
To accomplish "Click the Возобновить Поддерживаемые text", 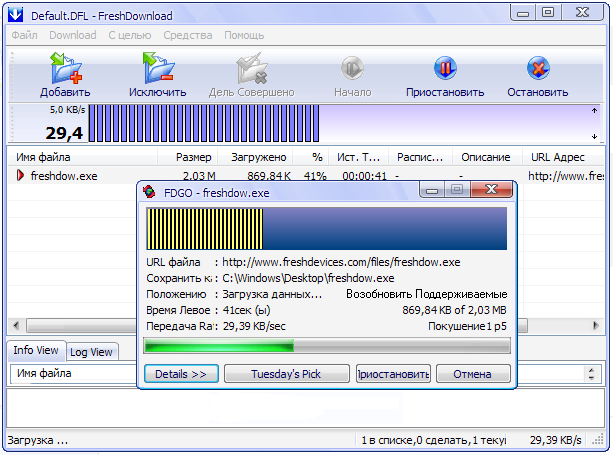I will (427, 294).
